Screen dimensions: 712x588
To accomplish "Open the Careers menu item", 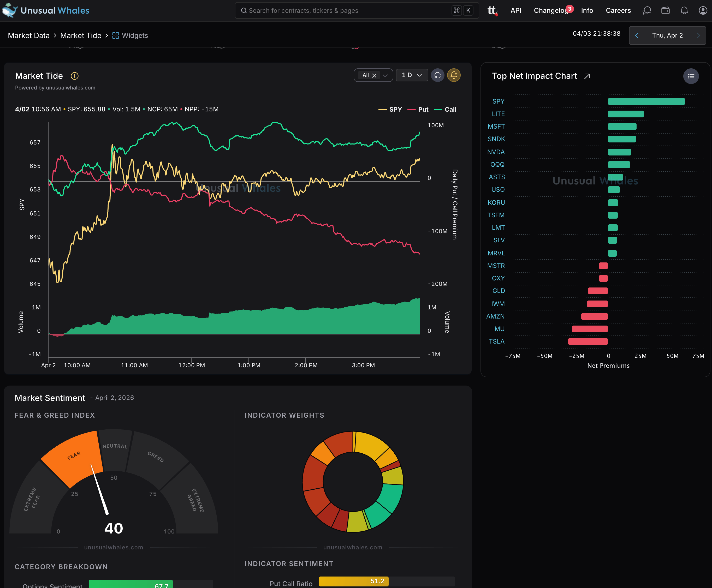I will [618, 10].
